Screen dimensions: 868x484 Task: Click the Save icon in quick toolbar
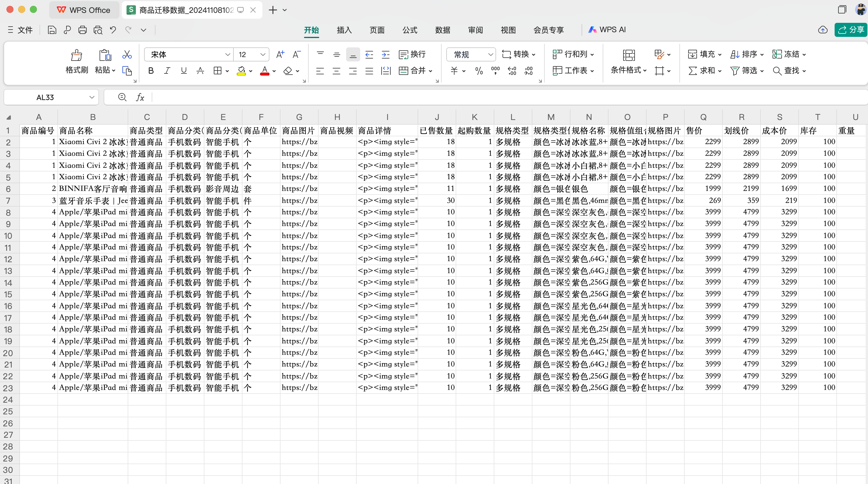(52, 30)
